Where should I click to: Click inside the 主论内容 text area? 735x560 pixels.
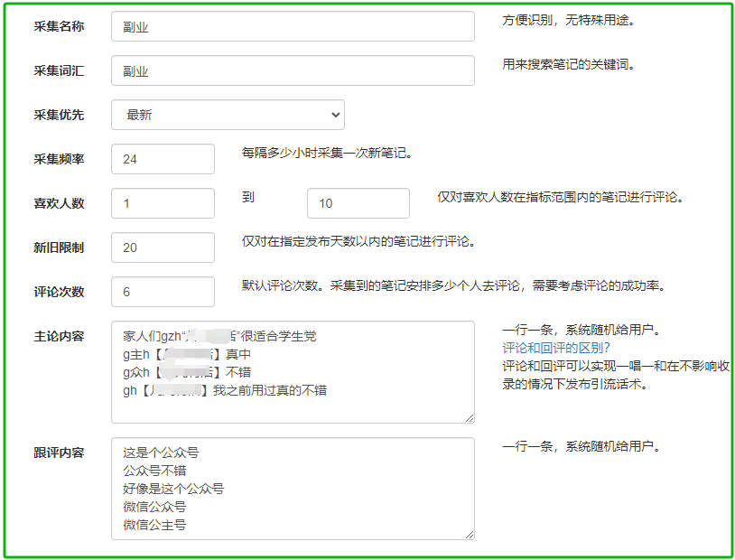293,372
